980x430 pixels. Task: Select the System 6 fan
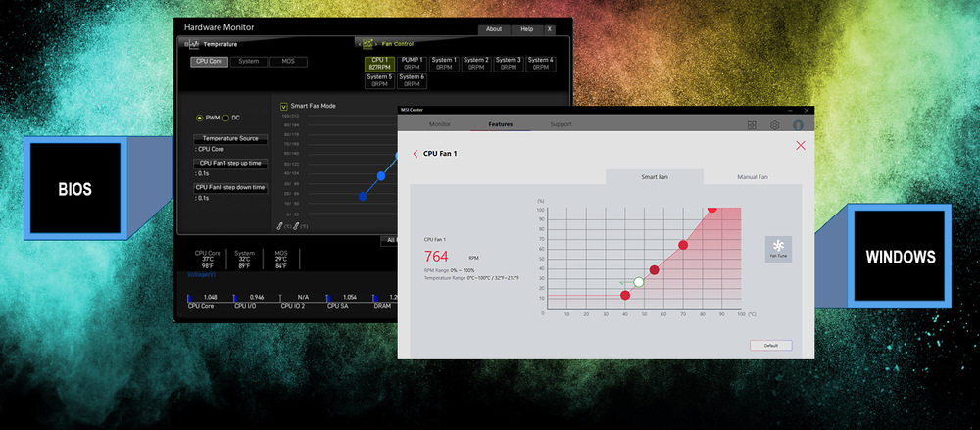click(412, 80)
